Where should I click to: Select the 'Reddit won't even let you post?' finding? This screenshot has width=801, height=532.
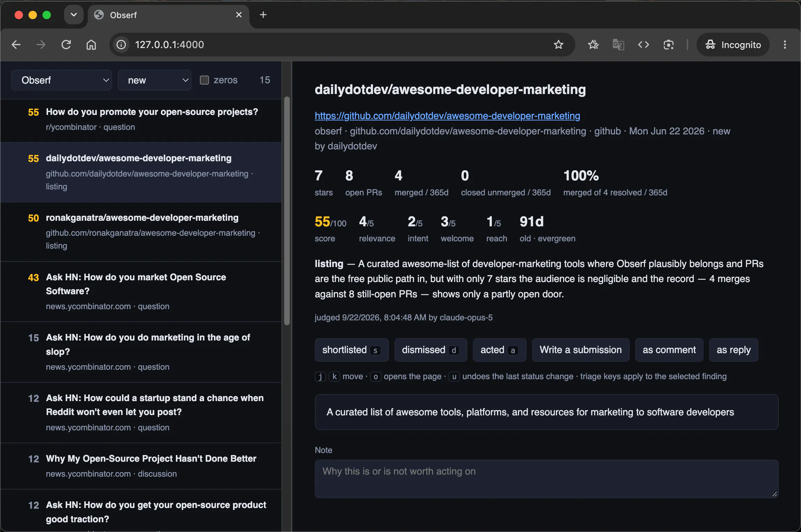141,413
